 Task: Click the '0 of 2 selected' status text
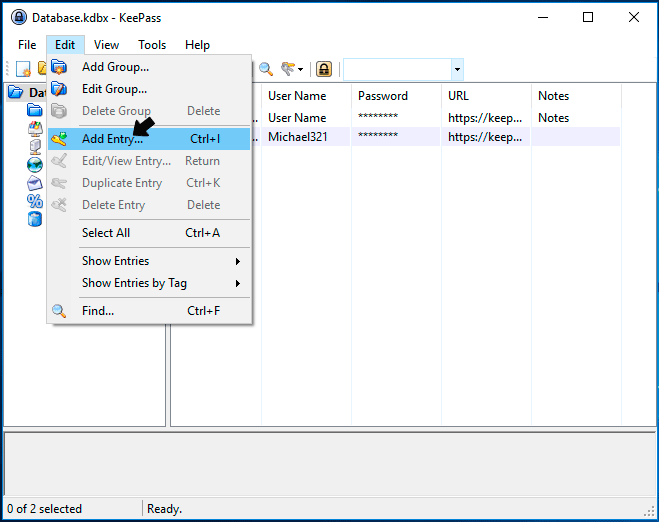point(45,509)
